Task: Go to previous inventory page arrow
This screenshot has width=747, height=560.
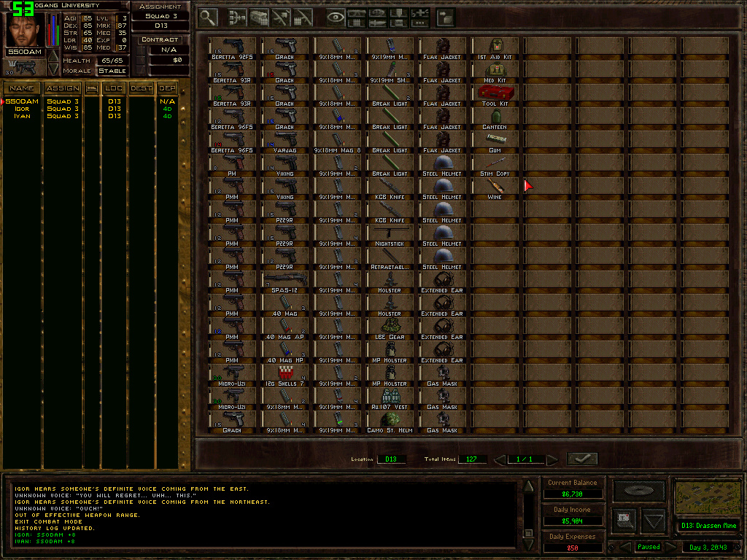Action: tap(500, 459)
